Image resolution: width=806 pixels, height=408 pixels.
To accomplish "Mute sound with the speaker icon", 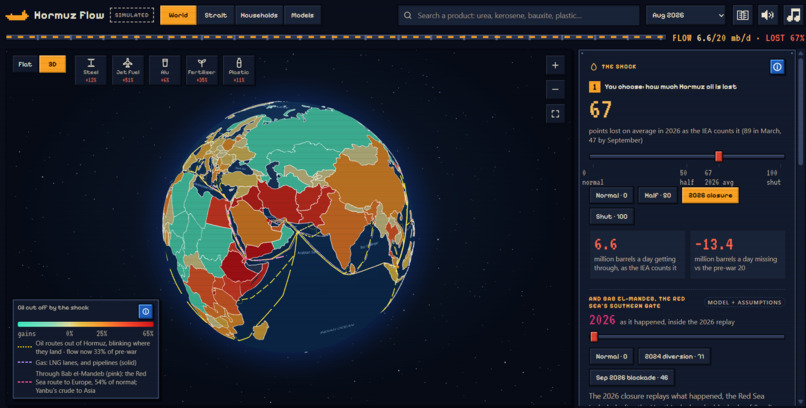I will click(767, 15).
